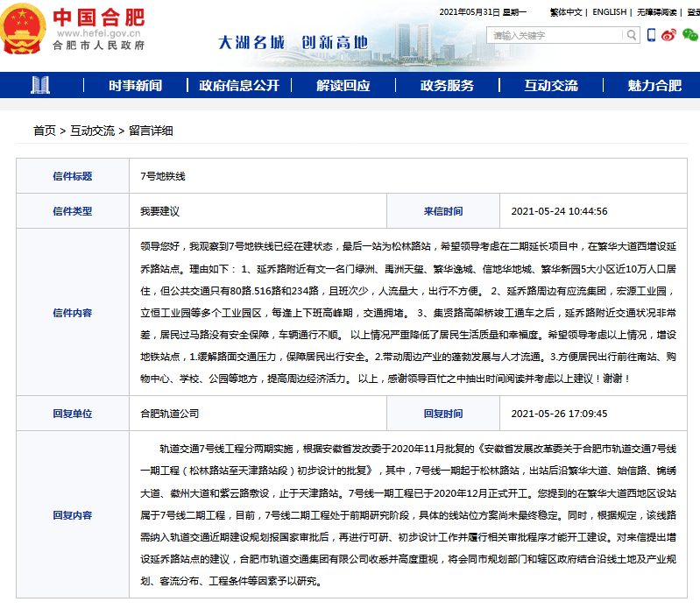Click the time 2021-05-24 10:44:56
This screenshot has height=616, width=700.
coord(559,211)
